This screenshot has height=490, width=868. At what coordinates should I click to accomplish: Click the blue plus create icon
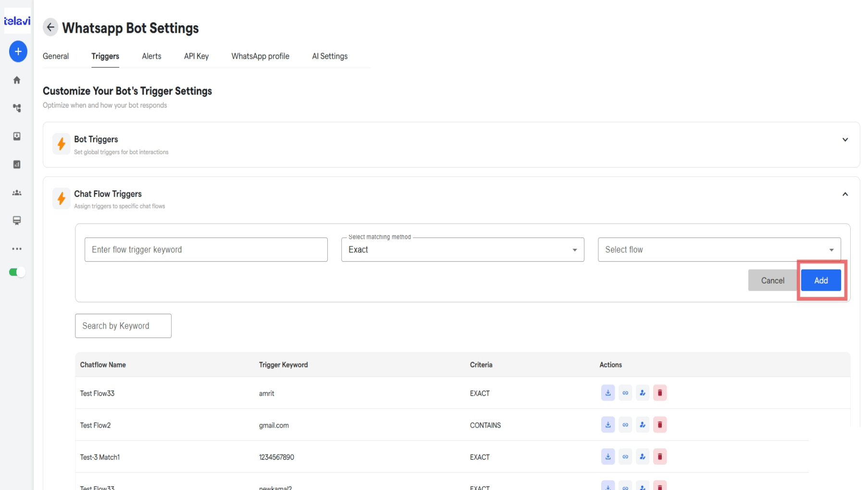[18, 51]
